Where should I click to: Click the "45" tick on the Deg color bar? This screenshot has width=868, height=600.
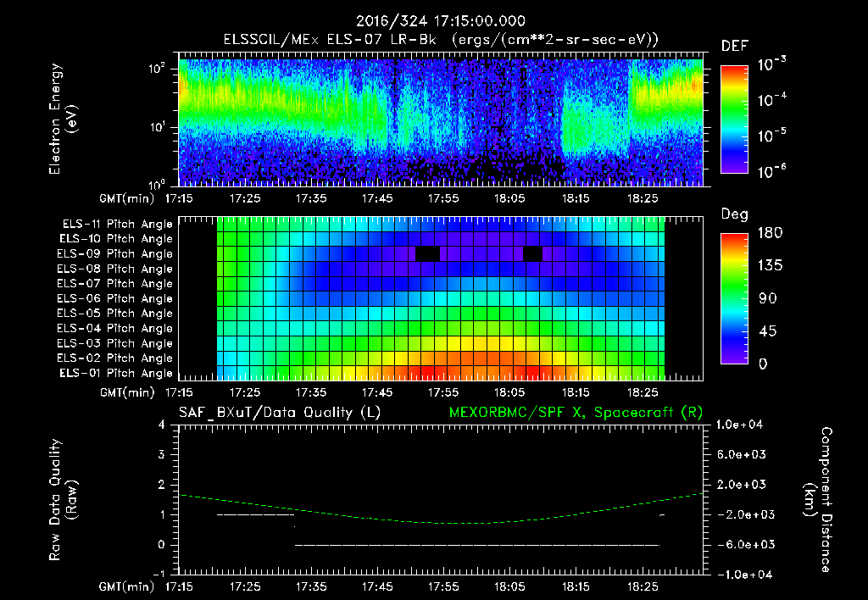pyautogui.click(x=768, y=331)
